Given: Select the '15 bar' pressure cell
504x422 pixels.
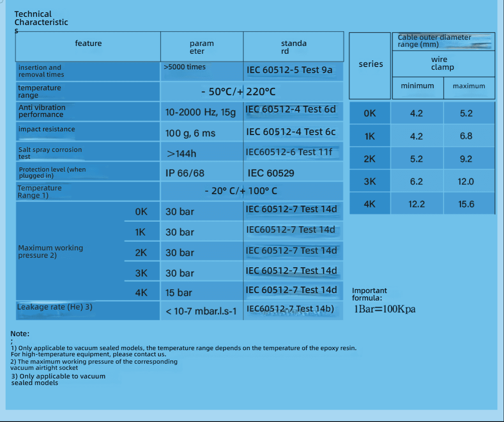Looking at the screenshot, I should (x=179, y=293).
